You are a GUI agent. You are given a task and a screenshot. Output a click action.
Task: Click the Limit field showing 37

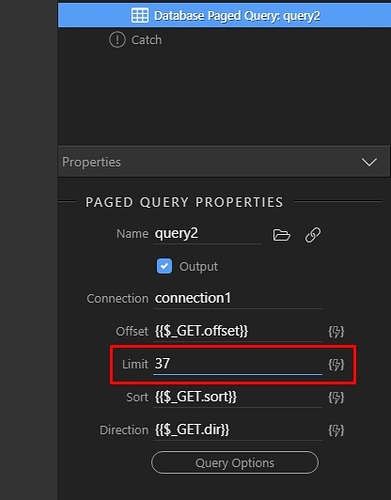[238, 364]
